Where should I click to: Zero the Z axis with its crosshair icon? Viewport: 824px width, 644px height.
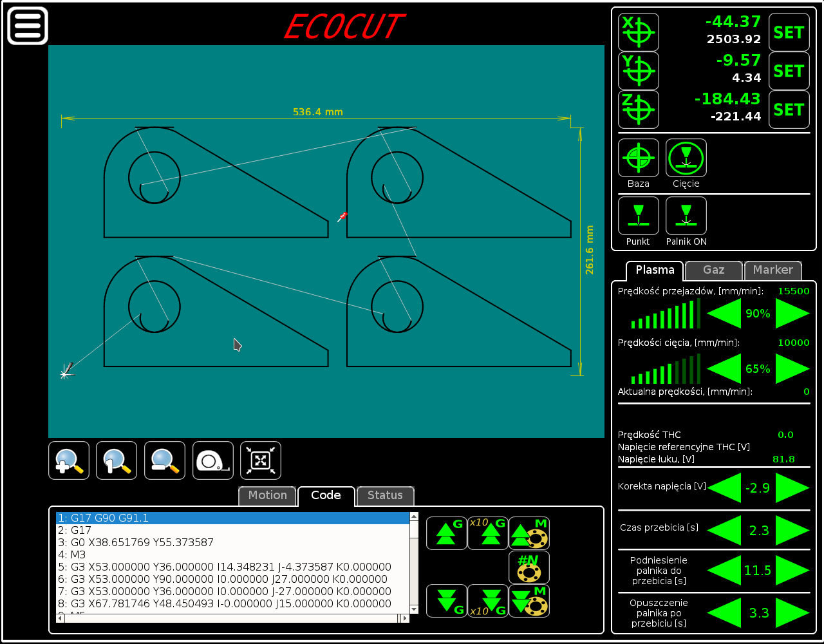coord(639,109)
